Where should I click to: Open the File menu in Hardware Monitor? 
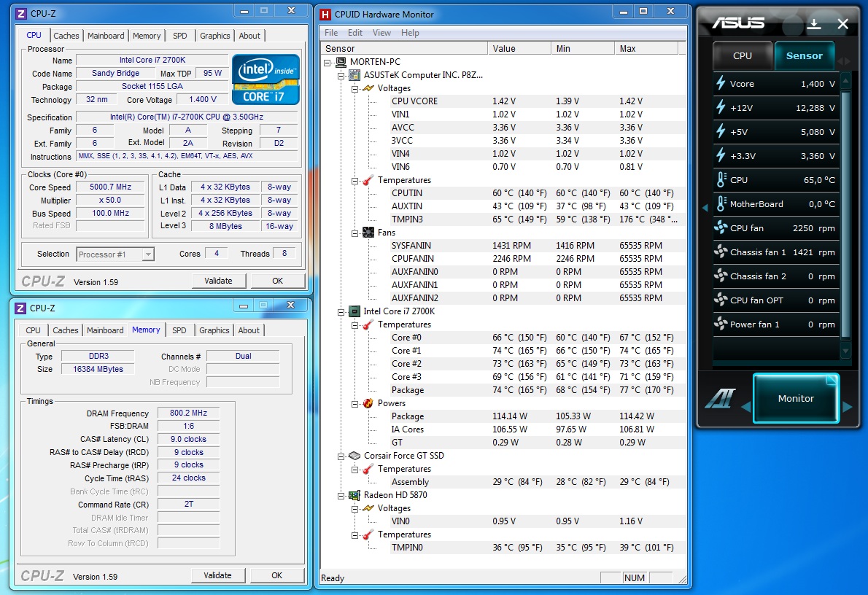331,33
